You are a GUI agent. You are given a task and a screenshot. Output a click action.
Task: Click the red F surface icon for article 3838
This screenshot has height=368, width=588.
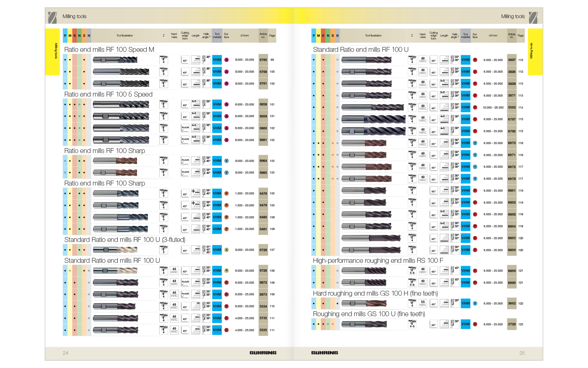pyautogui.click(x=475, y=72)
